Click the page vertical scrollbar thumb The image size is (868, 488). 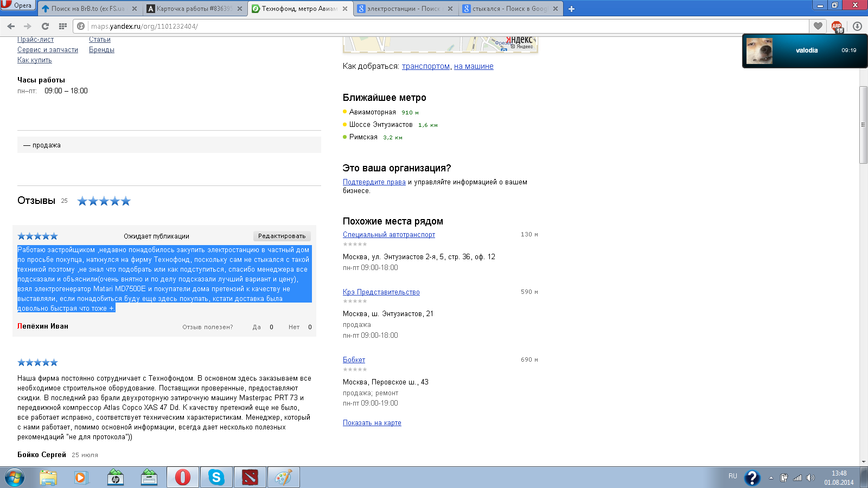point(864,125)
